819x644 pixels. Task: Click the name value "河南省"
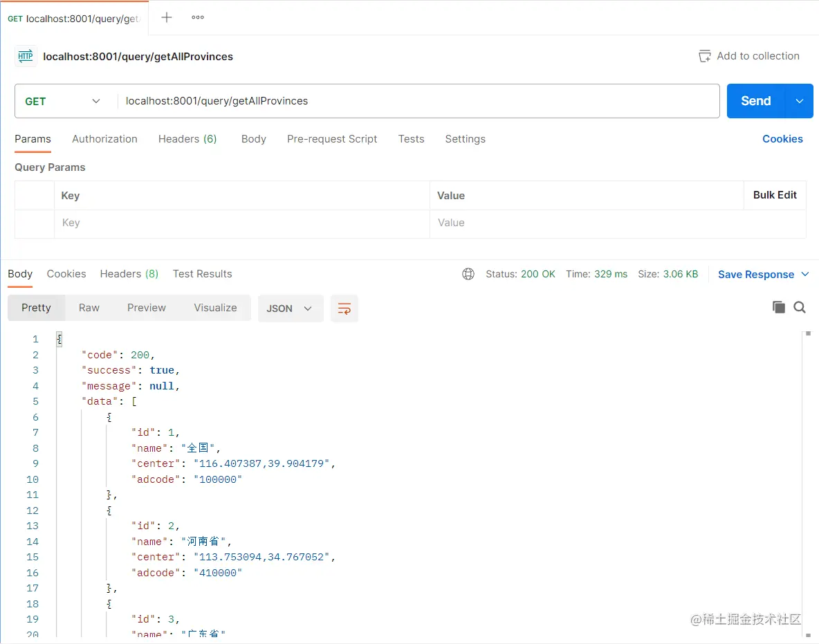coord(203,541)
